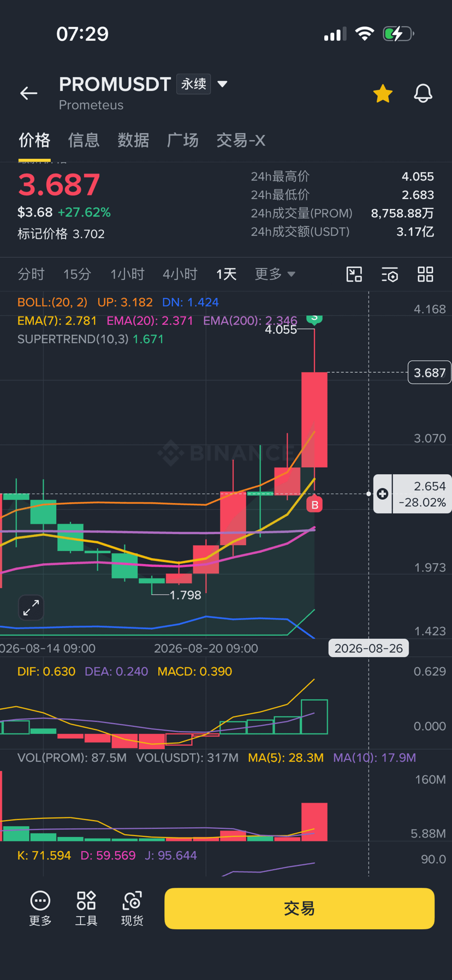Tap the 24h成交额(USDT) label

[x=300, y=231]
